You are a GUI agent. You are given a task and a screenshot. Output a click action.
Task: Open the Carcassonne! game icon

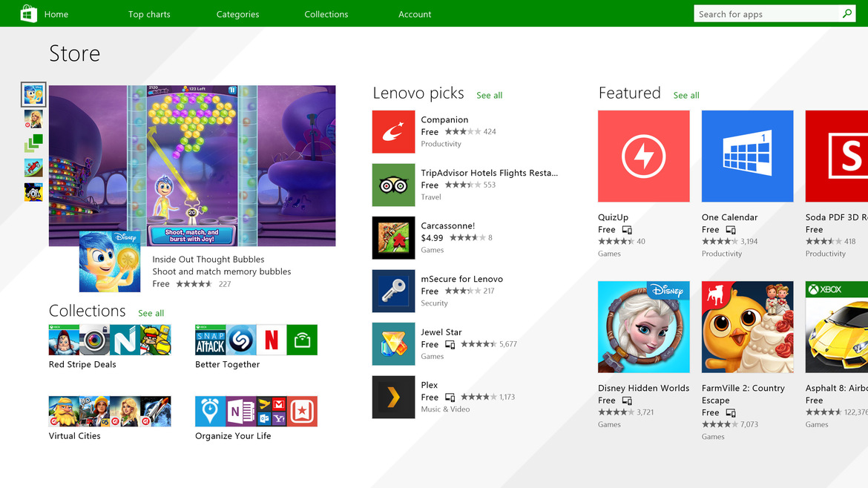[x=394, y=238]
